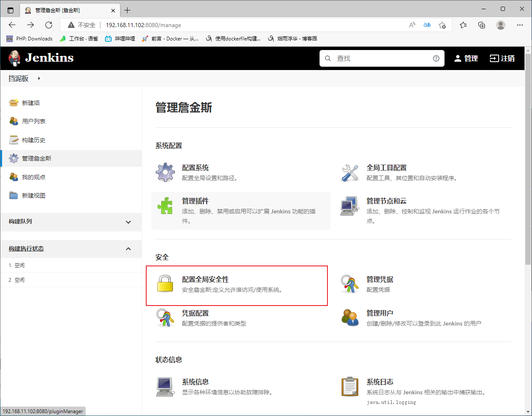Open PHP: Downloads bookmark

(29, 38)
